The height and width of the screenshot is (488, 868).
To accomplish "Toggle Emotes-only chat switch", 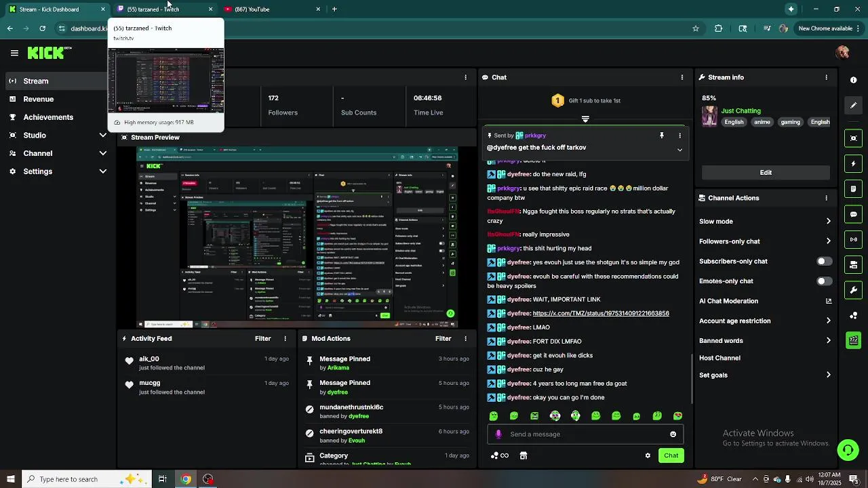I will [824, 281].
